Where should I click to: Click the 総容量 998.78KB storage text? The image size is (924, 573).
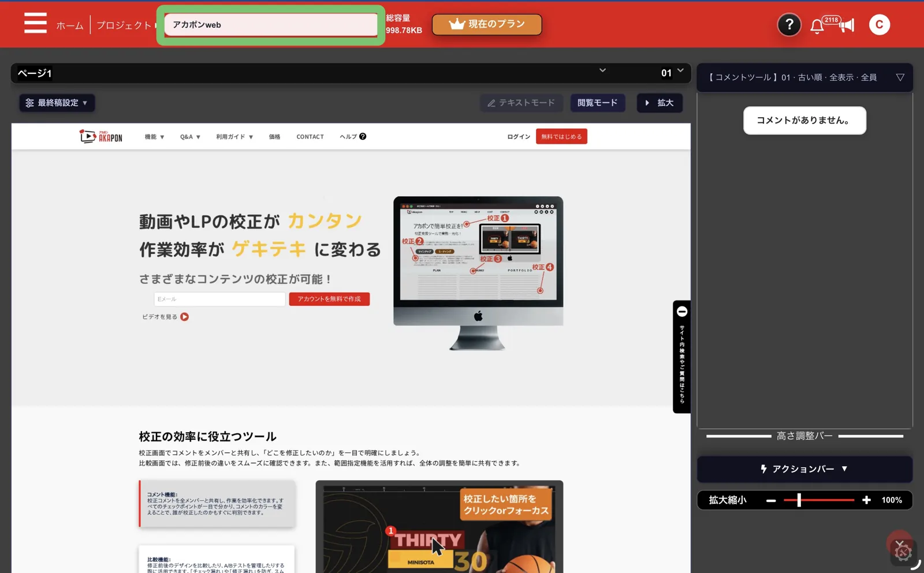tap(404, 24)
